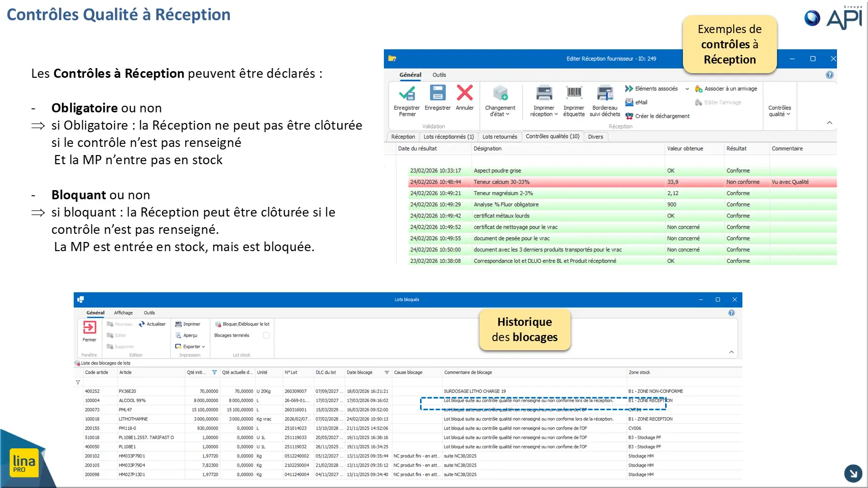The height and width of the screenshot is (488, 868).
Task: Toggle the Blocages terminés checkbox
Action: pyautogui.click(x=266, y=335)
